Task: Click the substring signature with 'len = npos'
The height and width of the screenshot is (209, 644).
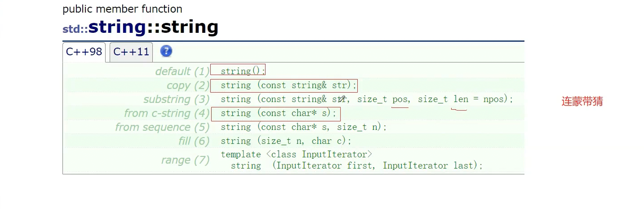Action: click(x=367, y=99)
